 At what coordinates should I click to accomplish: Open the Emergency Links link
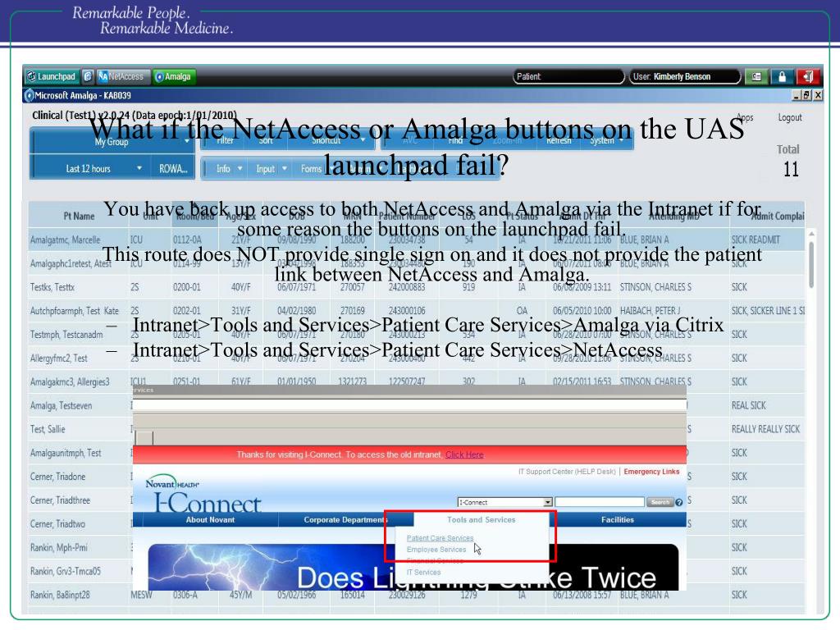(651, 472)
